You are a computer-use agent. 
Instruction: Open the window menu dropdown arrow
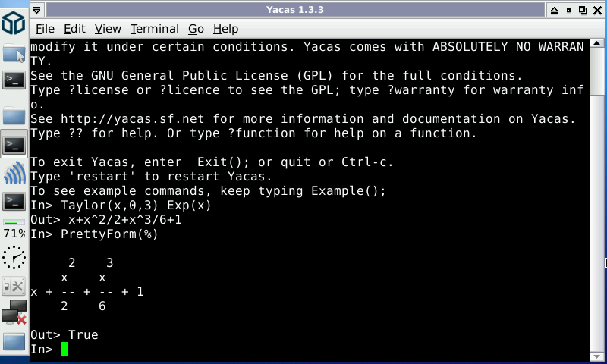pos(36,10)
